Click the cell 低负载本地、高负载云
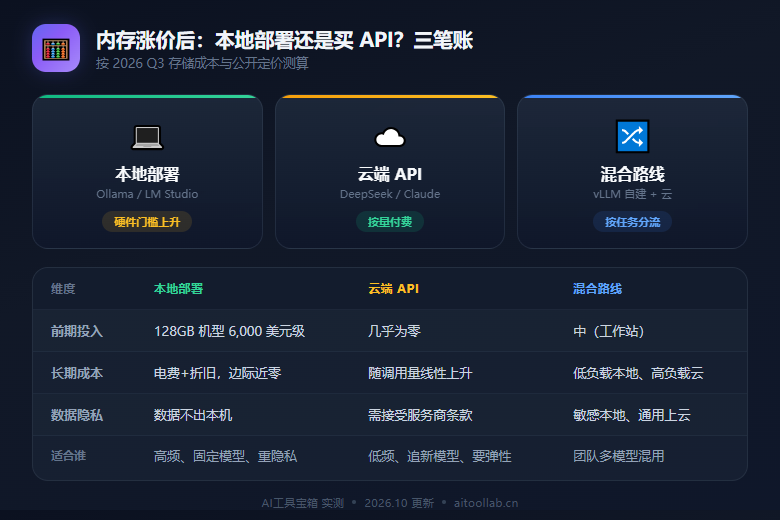The width and height of the screenshot is (780, 520). click(638, 373)
